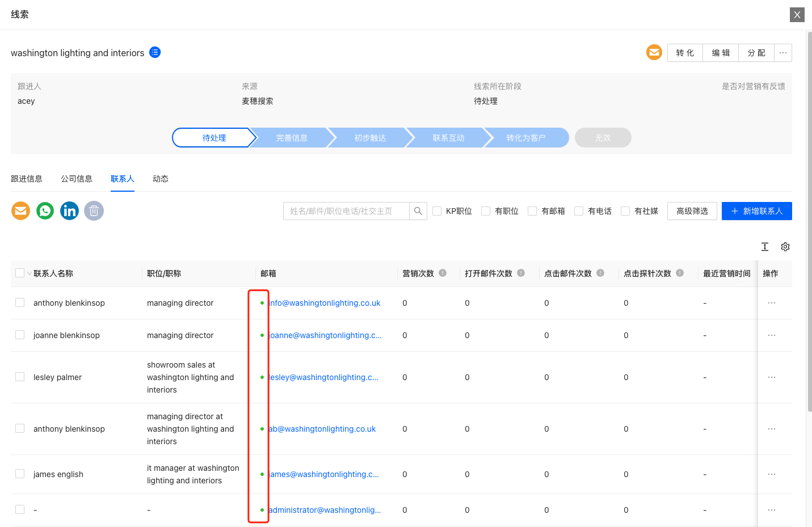812x527 pixels.
Task: Toggle KP职位 filter checkbox
Action: 437,211
